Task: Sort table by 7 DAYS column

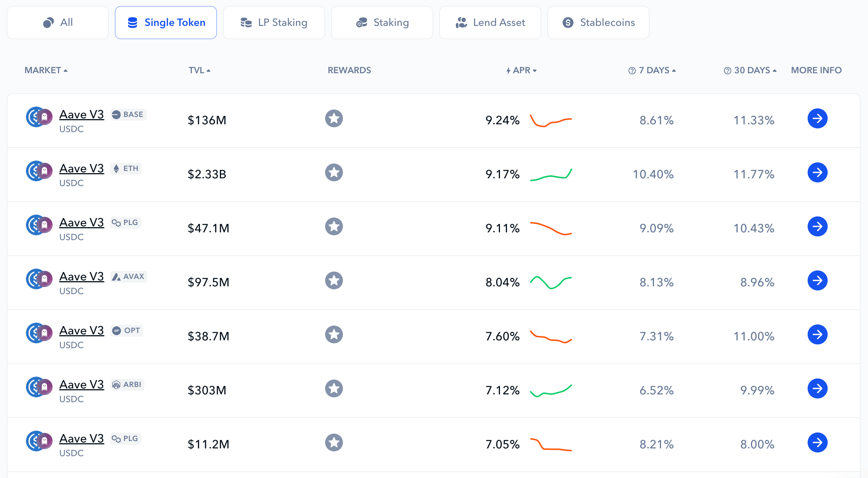Action: [x=657, y=70]
